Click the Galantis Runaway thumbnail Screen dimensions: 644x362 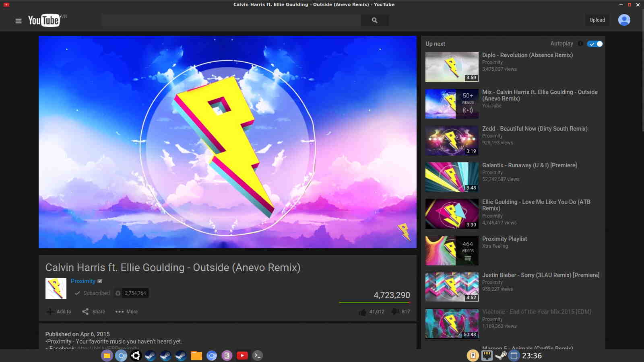coord(452,177)
